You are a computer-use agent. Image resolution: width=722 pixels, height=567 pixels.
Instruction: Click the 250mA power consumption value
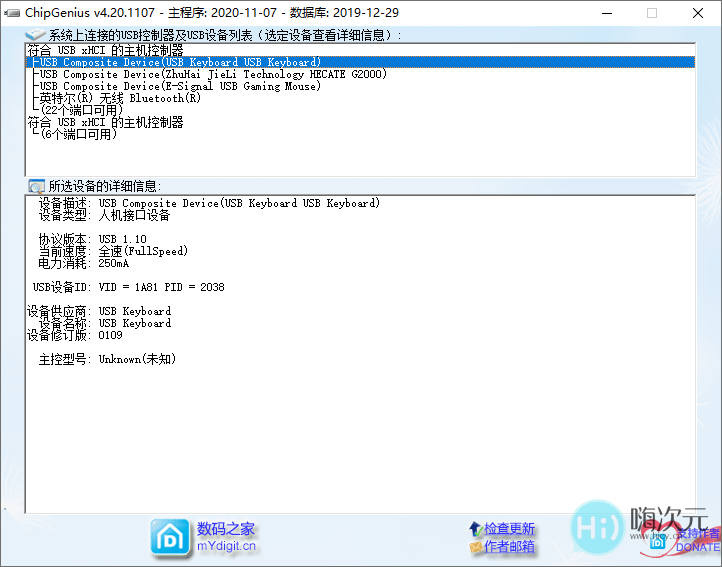114,263
